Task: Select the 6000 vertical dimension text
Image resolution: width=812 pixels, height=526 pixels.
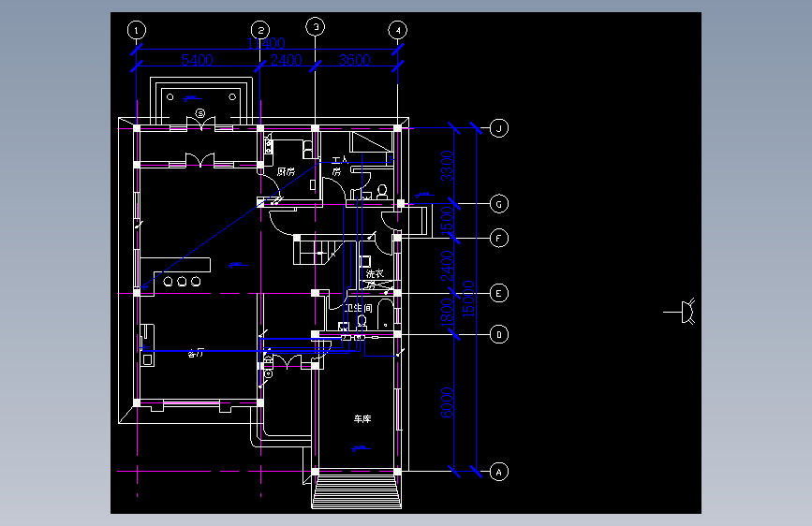Action: click(x=447, y=402)
